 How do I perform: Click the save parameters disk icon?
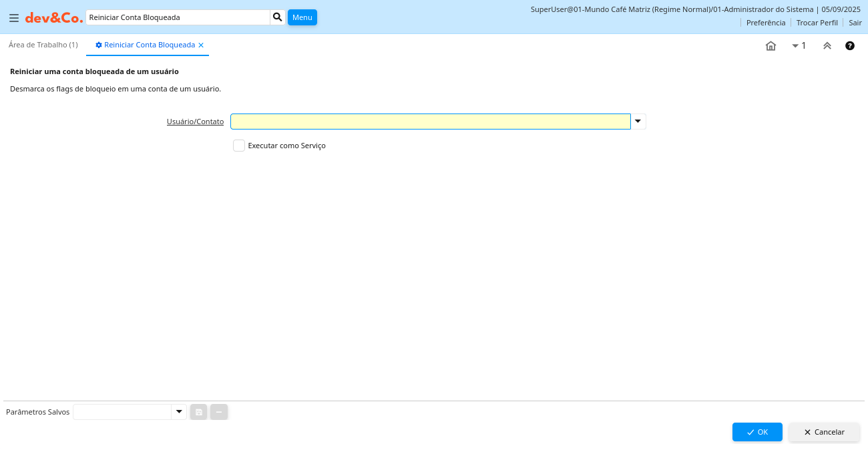coord(199,412)
